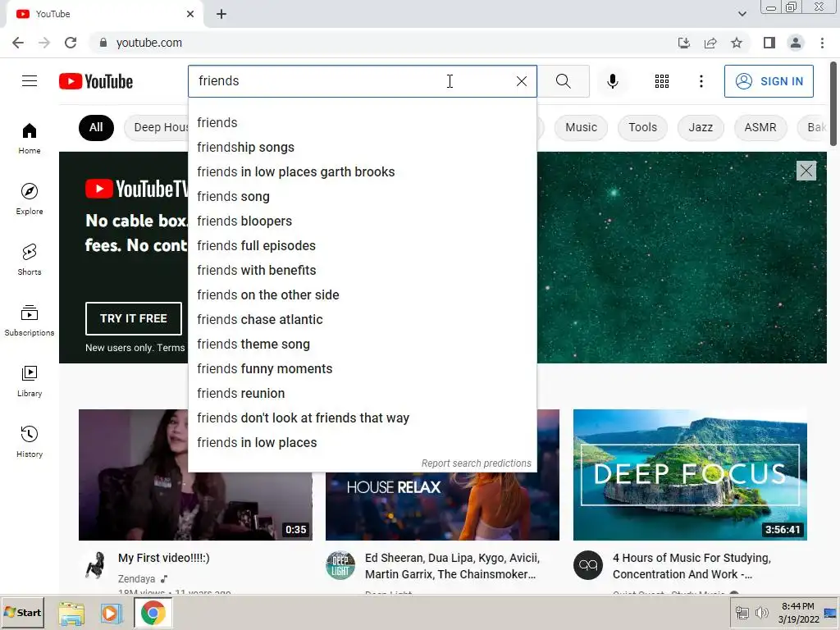Go back with browser back arrow
The width and height of the screenshot is (840, 630).
pyautogui.click(x=18, y=43)
